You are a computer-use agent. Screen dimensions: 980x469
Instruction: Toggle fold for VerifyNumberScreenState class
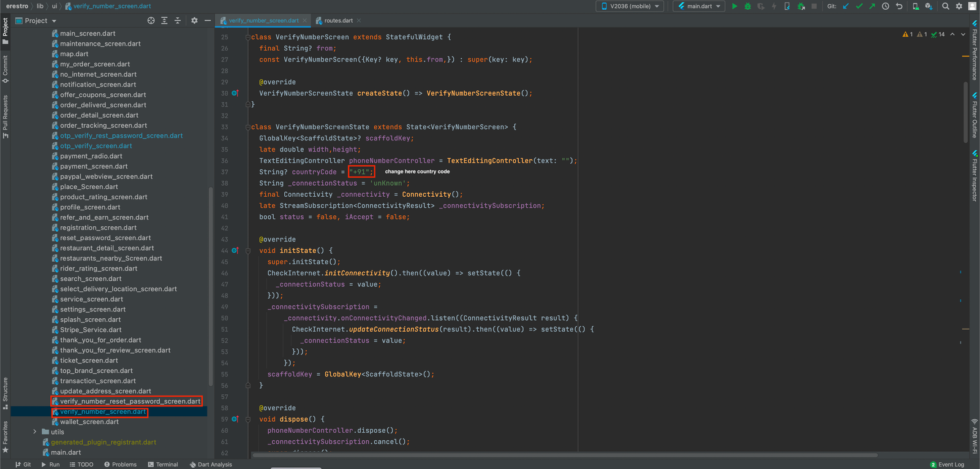click(248, 127)
